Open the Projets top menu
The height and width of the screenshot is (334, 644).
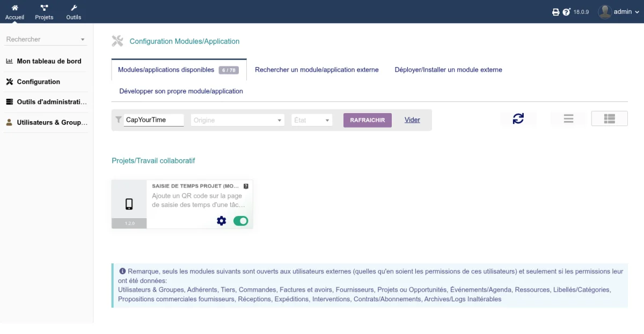tap(44, 12)
